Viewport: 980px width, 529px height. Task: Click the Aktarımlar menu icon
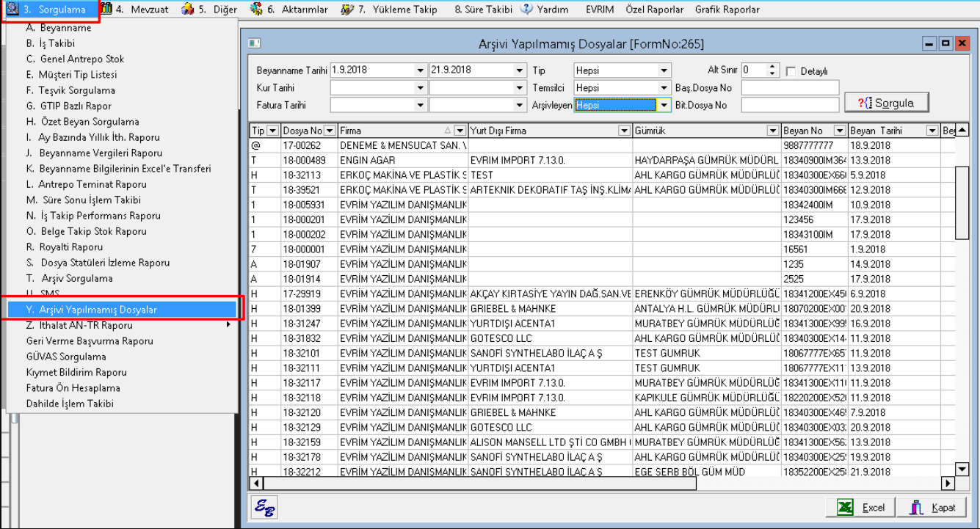tap(256, 10)
